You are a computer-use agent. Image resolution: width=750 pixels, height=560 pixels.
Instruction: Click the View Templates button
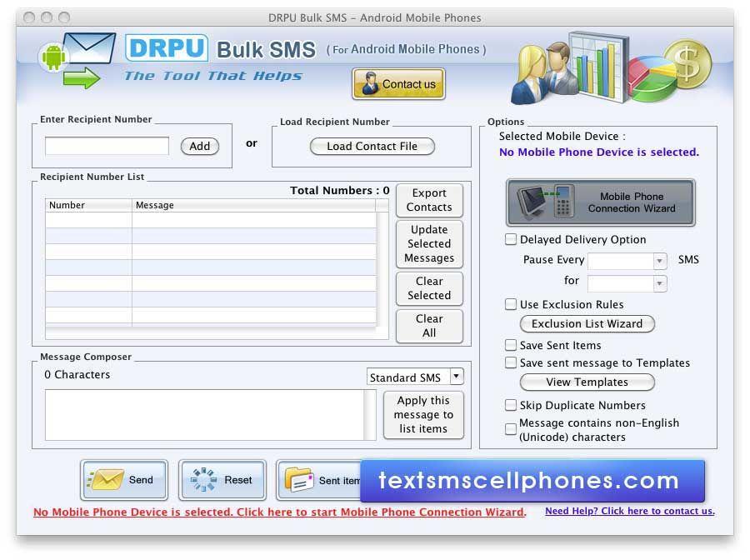coord(587,382)
